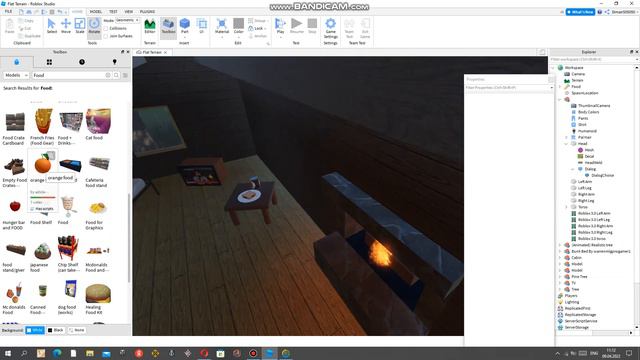Open the UI insert tool
640x360 pixels.
tap(202, 26)
